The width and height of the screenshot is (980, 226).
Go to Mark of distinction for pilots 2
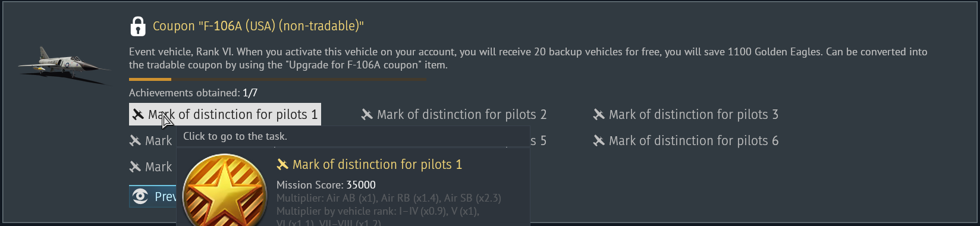click(x=454, y=114)
